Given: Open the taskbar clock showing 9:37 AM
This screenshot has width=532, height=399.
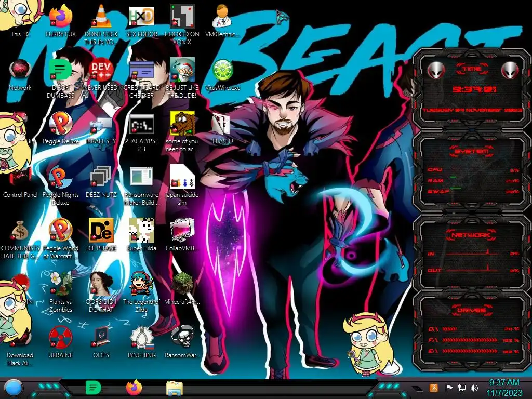Looking at the screenshot, I should point(504,388).
